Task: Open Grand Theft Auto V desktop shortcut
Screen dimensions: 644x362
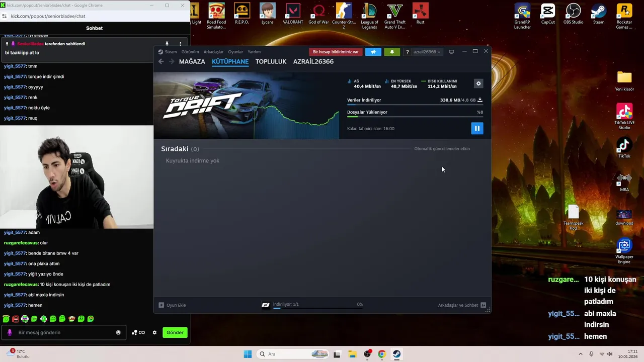Action: point(395,15)
